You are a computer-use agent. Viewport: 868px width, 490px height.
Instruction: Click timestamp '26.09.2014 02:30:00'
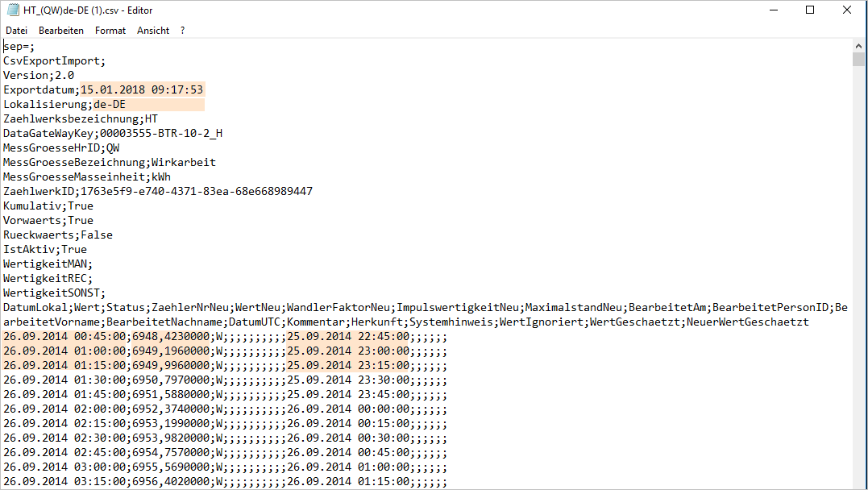point(64,438)
